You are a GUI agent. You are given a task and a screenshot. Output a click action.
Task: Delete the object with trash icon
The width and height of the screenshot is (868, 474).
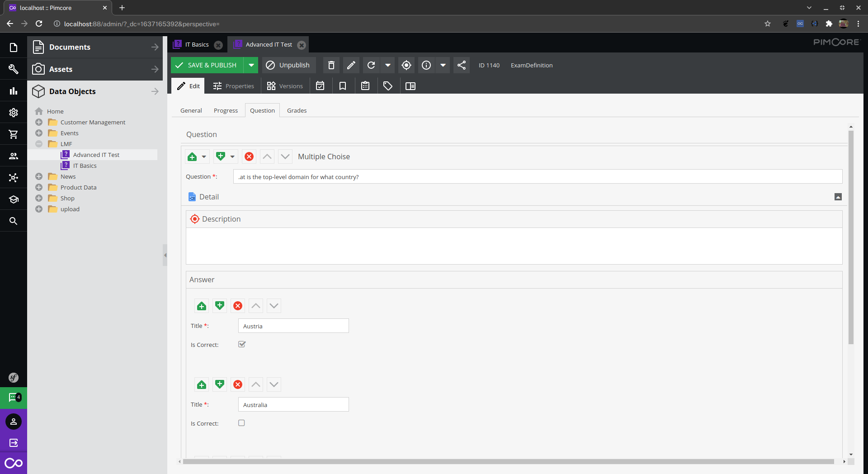pyautogui.click(x=331, y=65)
